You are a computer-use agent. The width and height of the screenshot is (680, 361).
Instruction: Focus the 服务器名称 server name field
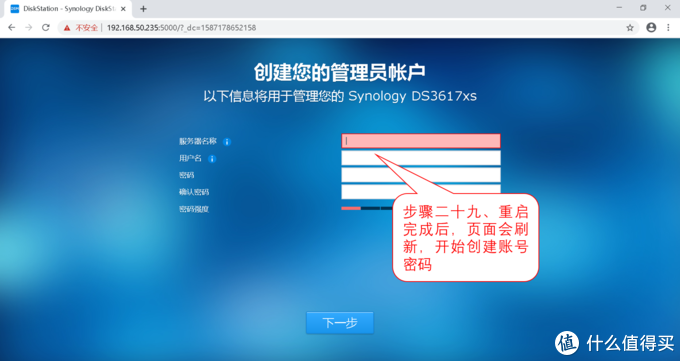421,141
